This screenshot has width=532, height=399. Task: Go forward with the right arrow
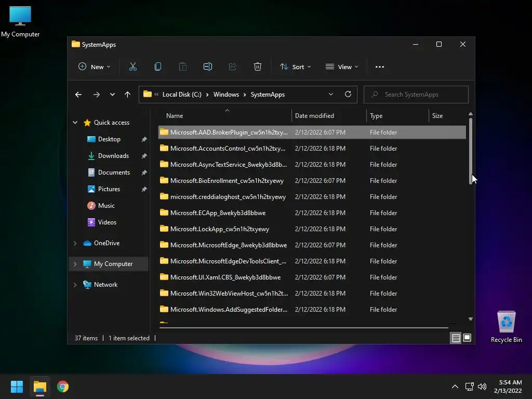96,95
